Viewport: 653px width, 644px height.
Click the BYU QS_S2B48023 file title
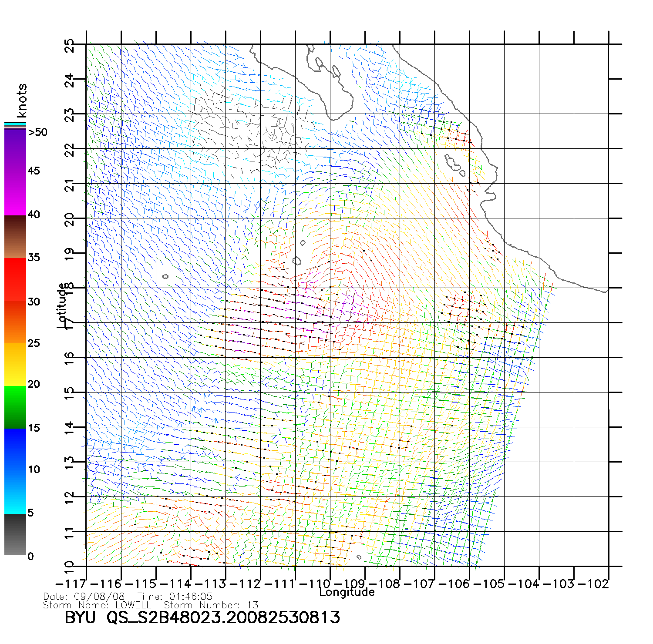[x=202, y=618]
